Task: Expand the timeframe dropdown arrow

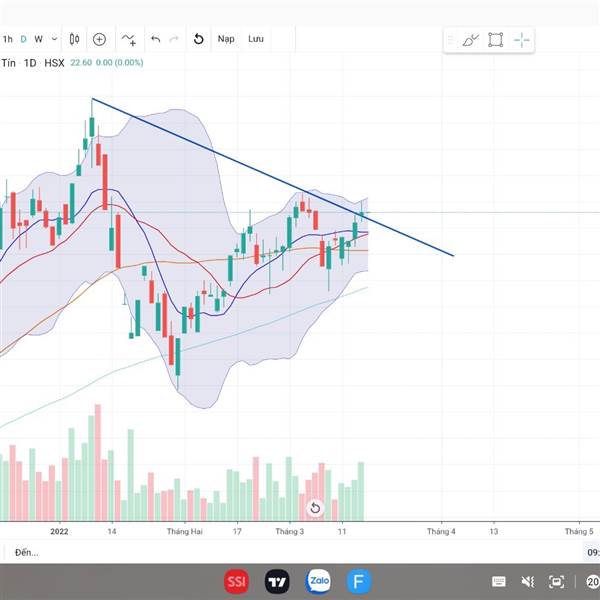Action: point(54,39)
